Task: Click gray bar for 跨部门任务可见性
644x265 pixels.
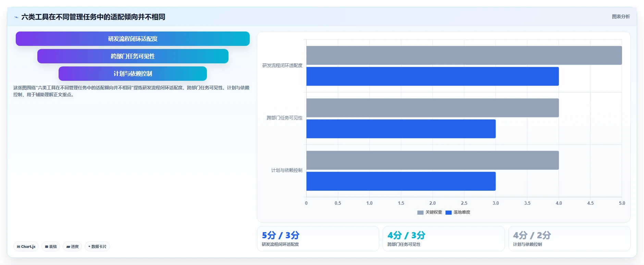Action: [x=432, y=108]
